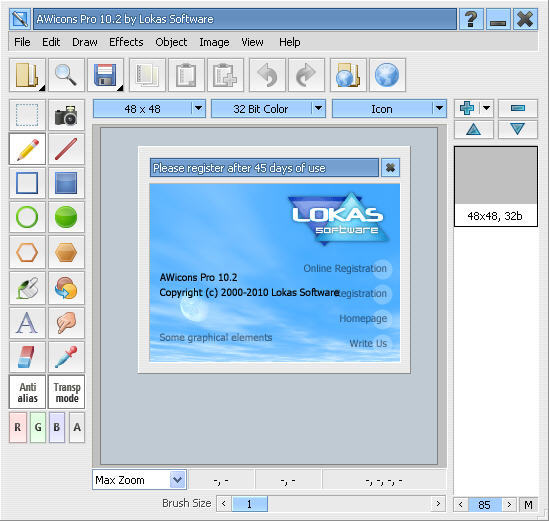This screenshot has width=549, height=521.
Task: Open the View menu
Action: pyautogui.click(x=252, y=42)
